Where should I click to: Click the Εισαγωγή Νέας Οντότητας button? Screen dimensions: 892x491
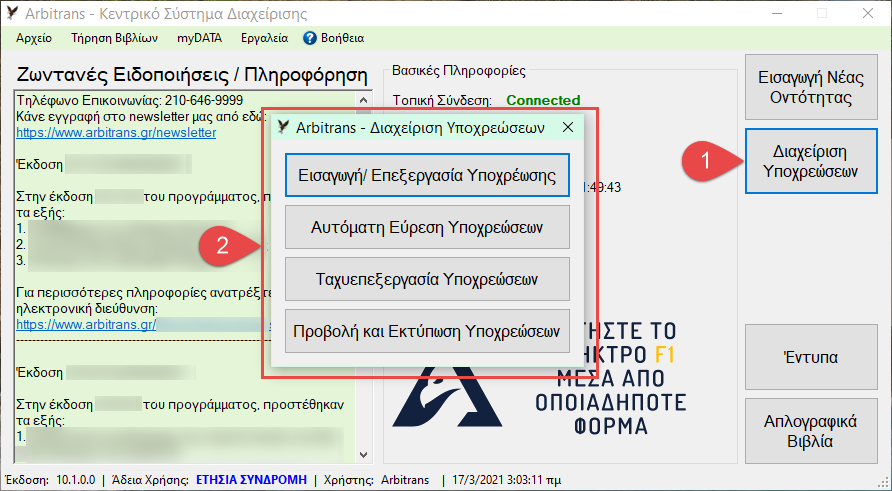tap(811, 87)
